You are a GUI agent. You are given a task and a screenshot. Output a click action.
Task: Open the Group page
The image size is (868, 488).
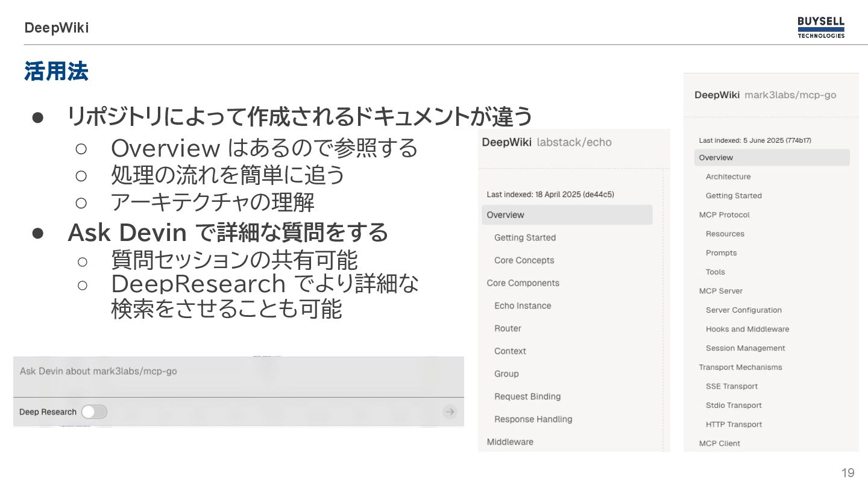[506, 374]
